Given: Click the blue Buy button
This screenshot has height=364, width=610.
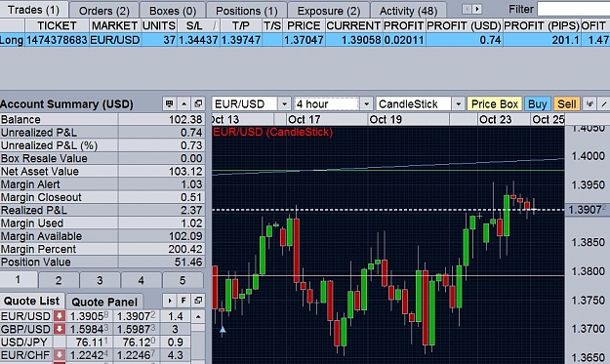Looking at the screenshot, I should 537,103.
